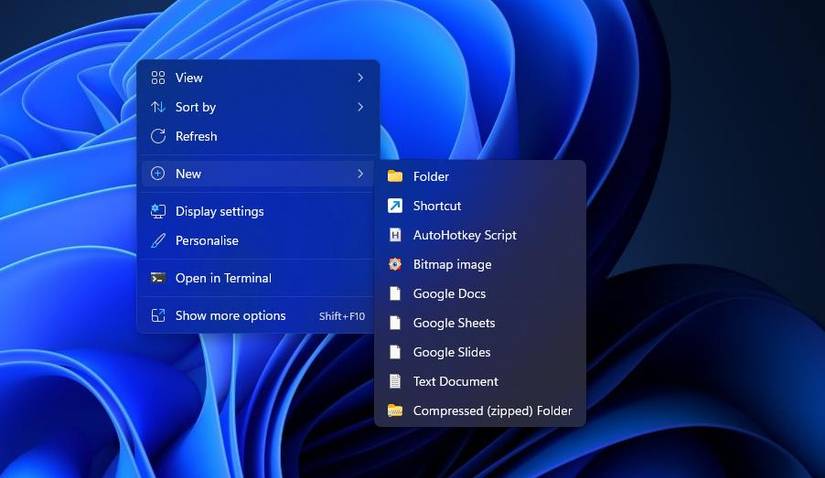Select the New menu entry

258,174
